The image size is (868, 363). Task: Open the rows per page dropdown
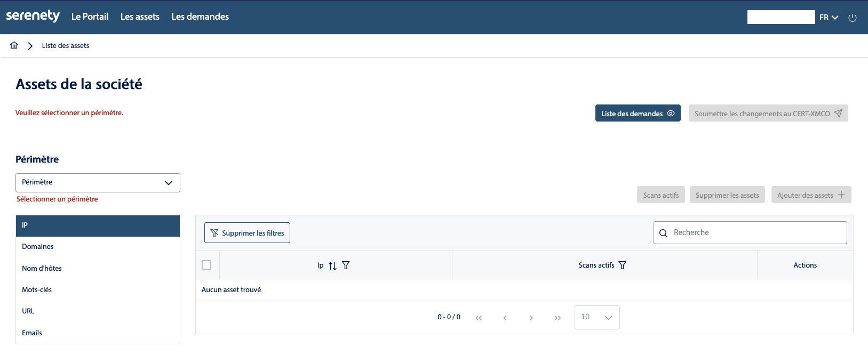[x=596, y=317]
